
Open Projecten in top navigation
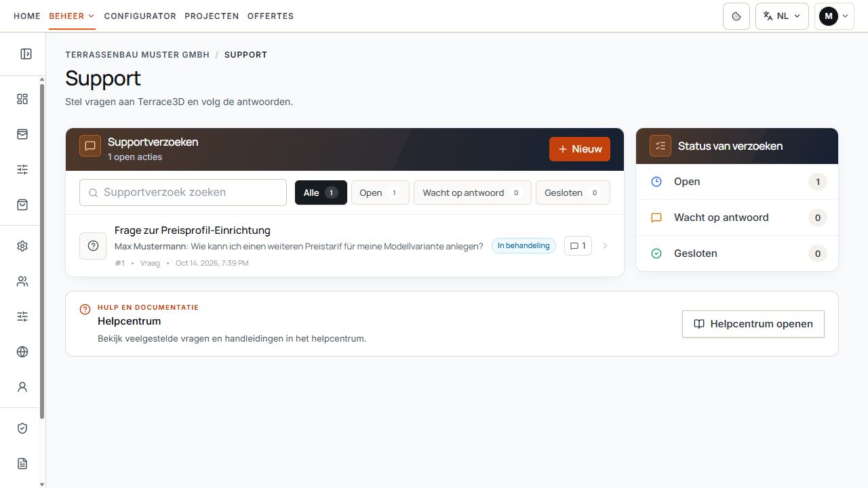(212, 16)
